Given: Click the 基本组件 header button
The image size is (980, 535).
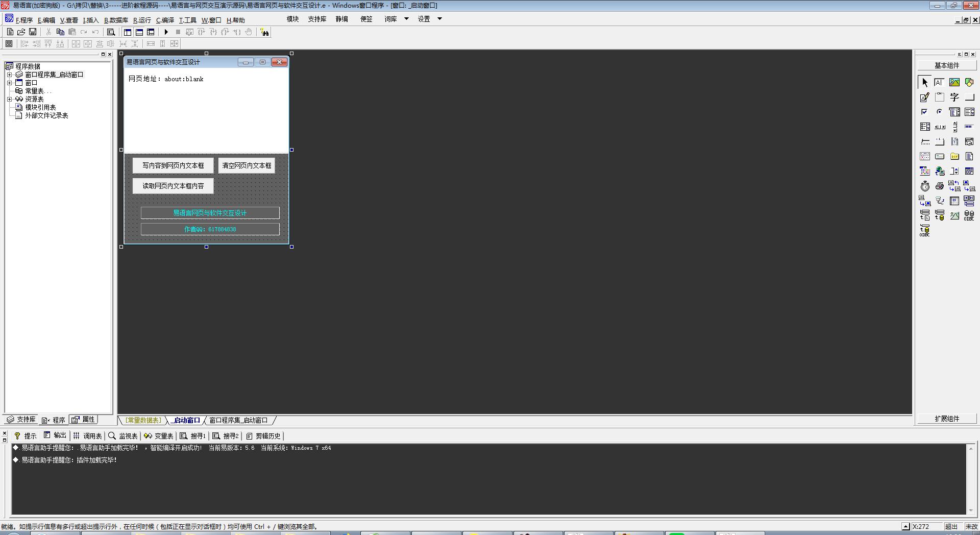Looking at the screenshot, I should pos(947,65).
